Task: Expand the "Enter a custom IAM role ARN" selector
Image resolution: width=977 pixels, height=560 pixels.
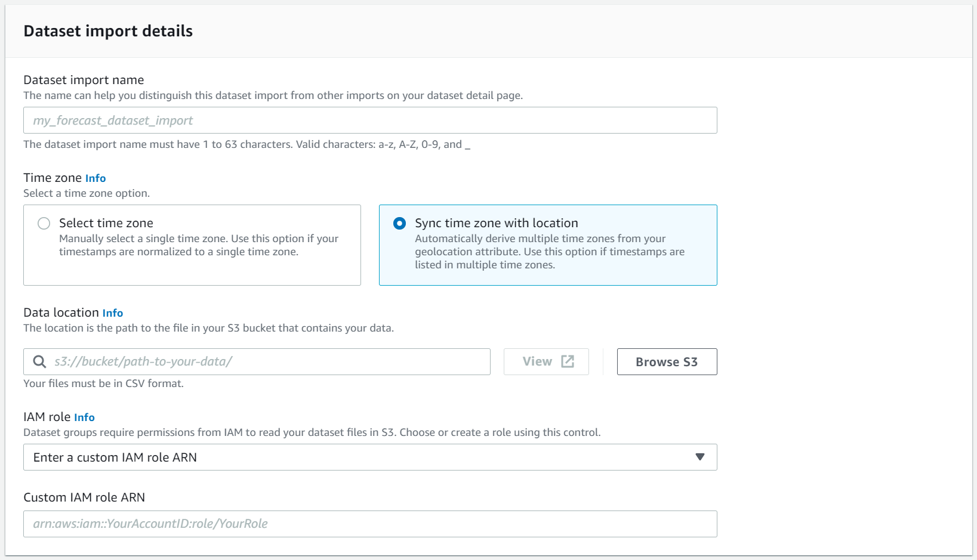Action: (370, 457)
